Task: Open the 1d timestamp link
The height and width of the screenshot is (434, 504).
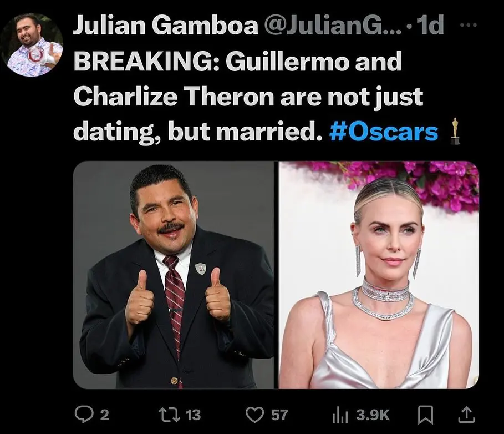Action: [430, 25]
